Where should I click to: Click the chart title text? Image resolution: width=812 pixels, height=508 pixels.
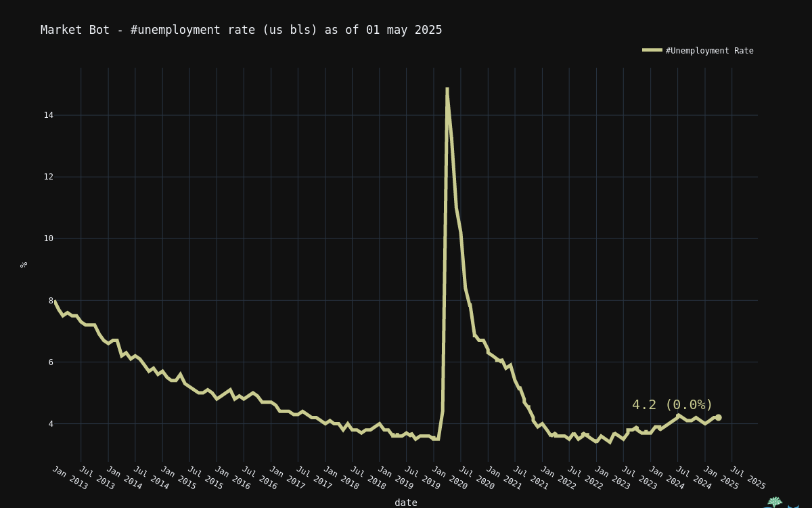point(242,30)
